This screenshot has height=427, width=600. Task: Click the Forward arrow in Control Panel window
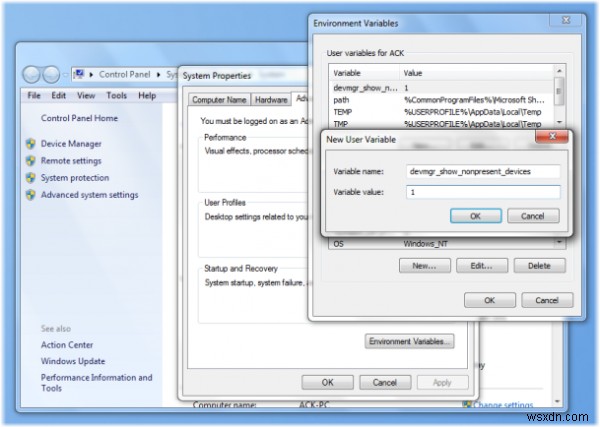[51, 74]
